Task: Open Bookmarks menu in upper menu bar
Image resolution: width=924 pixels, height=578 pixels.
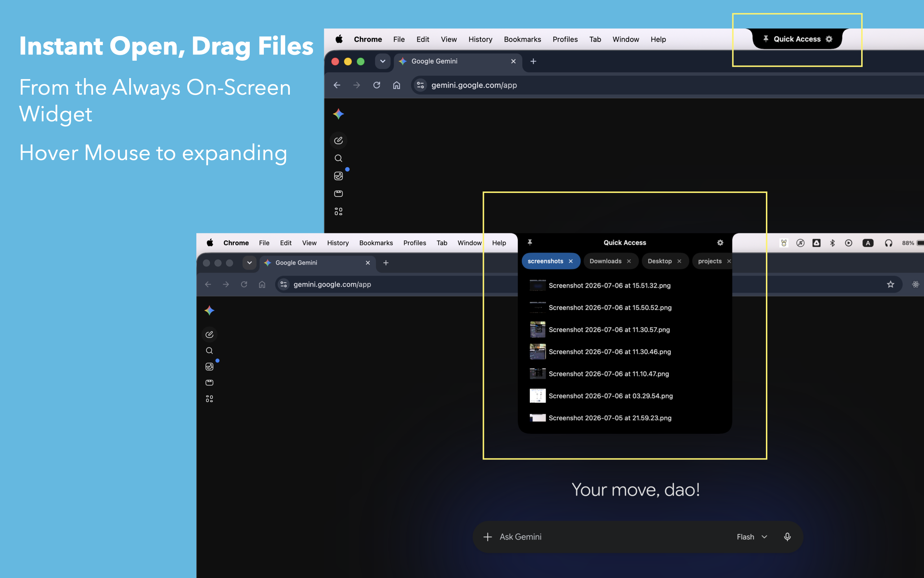Action: [522, 39]
